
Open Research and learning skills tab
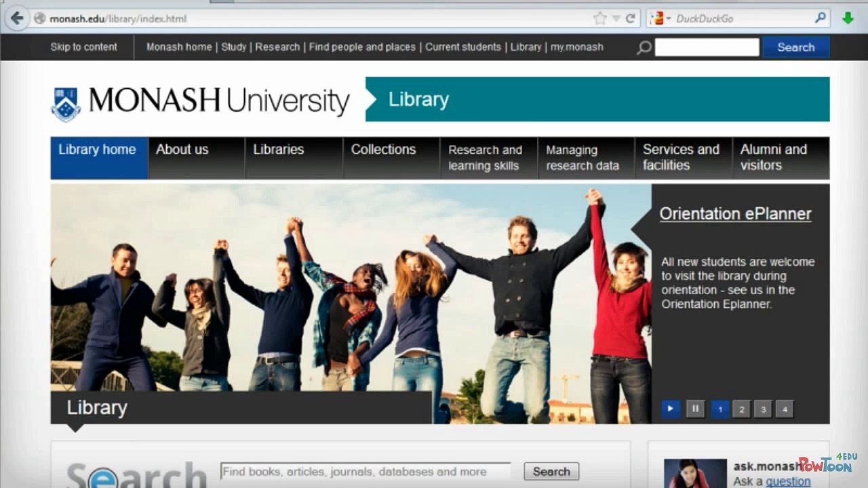[x=489, y=158]
